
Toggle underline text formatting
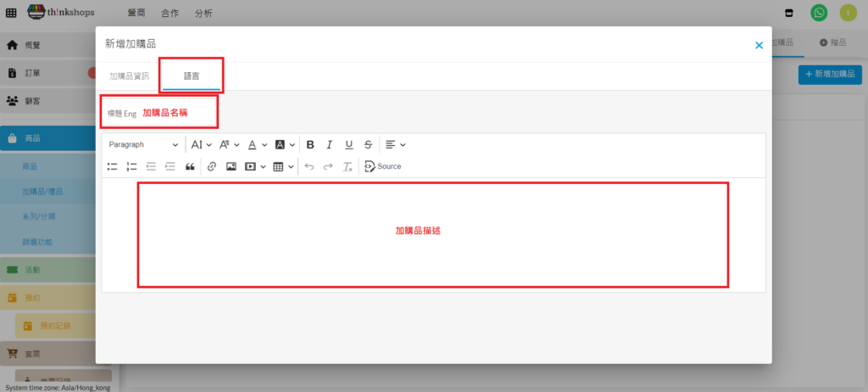click(348, 145)
